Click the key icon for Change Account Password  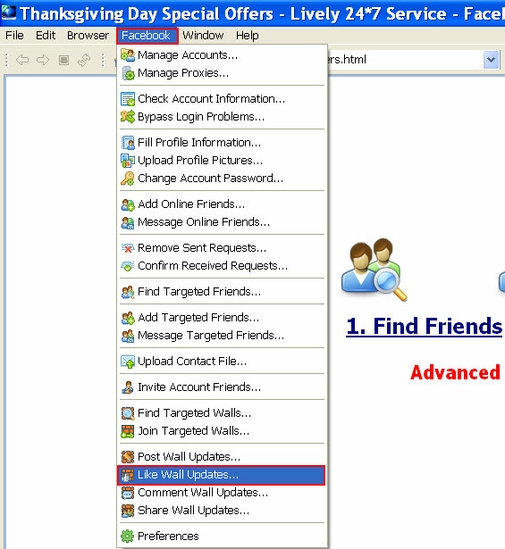pos(127,178)
